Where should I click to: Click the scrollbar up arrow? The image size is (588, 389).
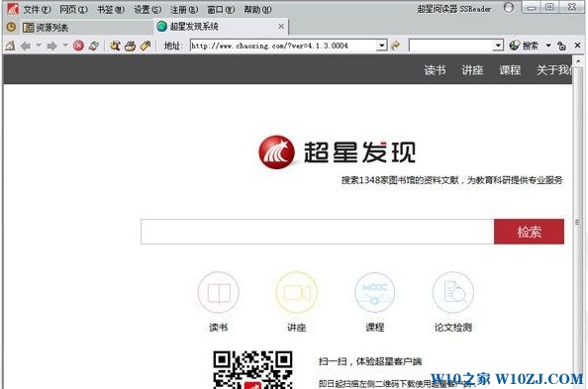coord(578,60)
